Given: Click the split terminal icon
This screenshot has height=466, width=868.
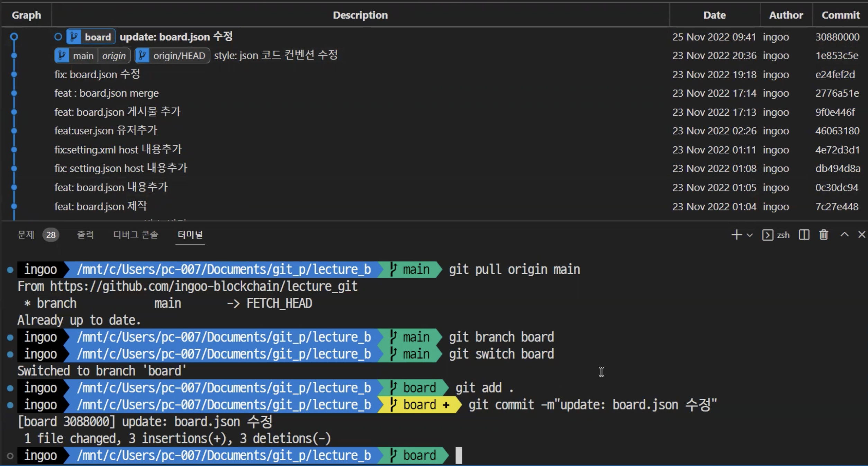Looking at the screenshot, I should (x=804, y=235).
